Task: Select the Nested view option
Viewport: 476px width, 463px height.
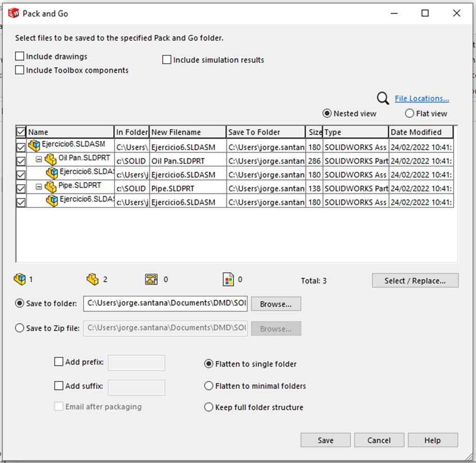Action: [x=327, y=113]
